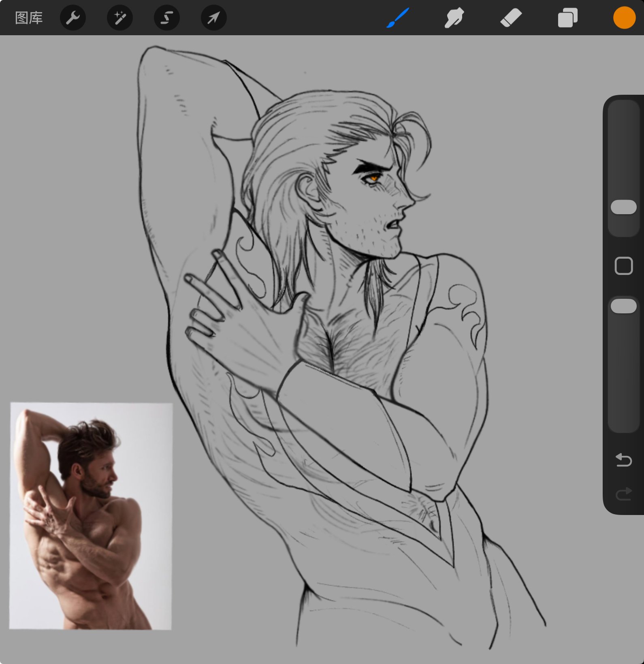This screenshot has height=664, width=644.
Task: Tap the reference photo thumbnail
Action: (x=91, y=516)
